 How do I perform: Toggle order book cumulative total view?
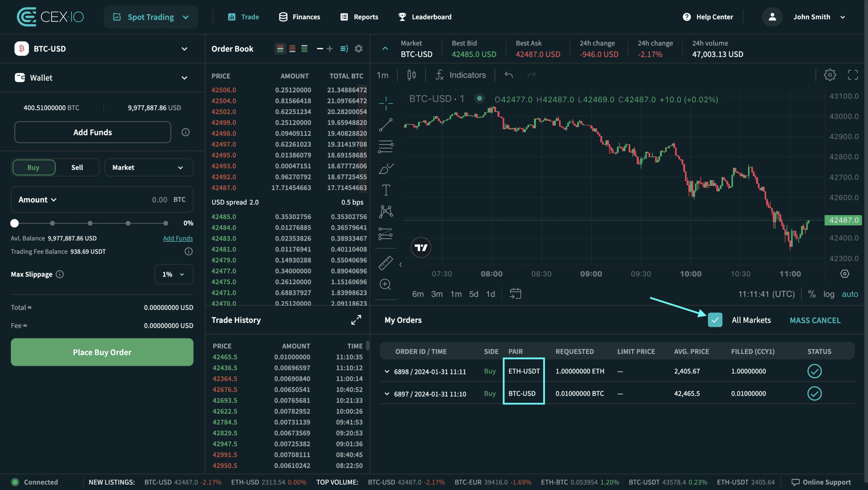click(344, 49)
